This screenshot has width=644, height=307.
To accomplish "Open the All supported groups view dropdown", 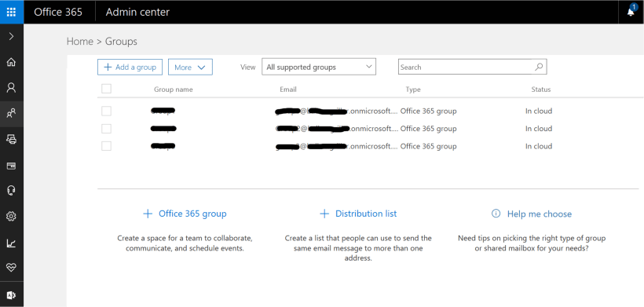I will coord(319,67).
